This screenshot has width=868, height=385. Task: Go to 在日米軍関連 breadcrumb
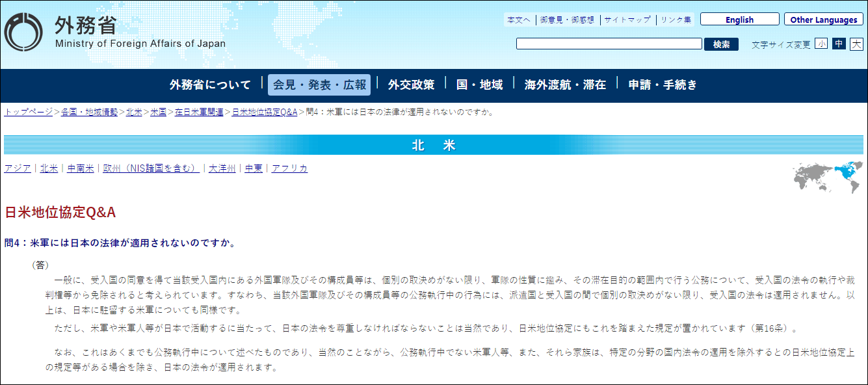(199, 112)
